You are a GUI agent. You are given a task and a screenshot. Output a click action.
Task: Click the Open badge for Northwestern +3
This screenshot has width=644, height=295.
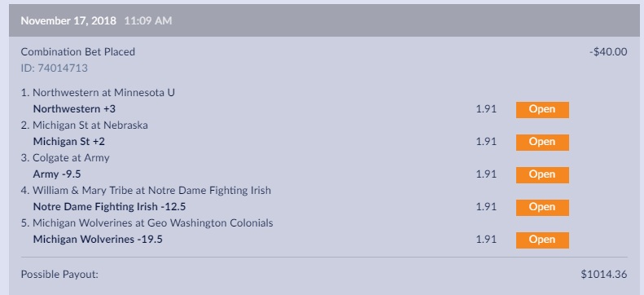(542, 110)
